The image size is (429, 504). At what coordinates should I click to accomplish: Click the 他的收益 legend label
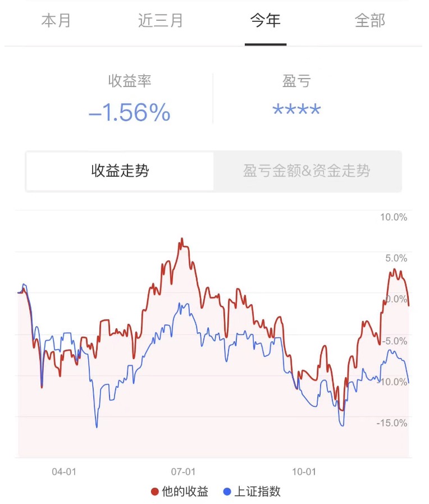(x=185, y=492)
